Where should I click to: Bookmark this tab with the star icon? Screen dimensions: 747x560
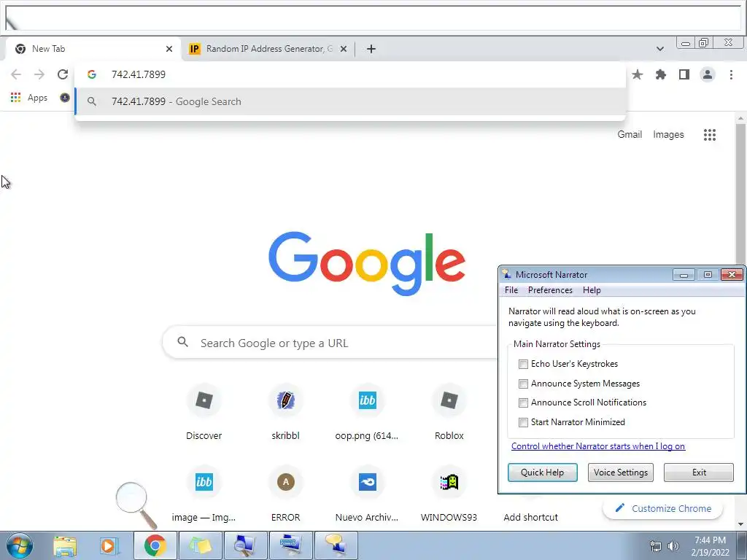pos(637,74)
